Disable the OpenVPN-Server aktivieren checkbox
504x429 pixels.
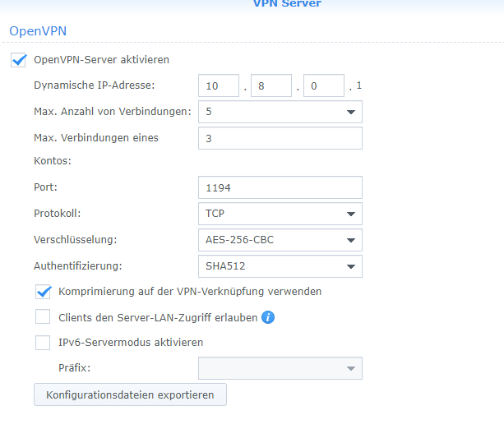[x=20, y=60]
